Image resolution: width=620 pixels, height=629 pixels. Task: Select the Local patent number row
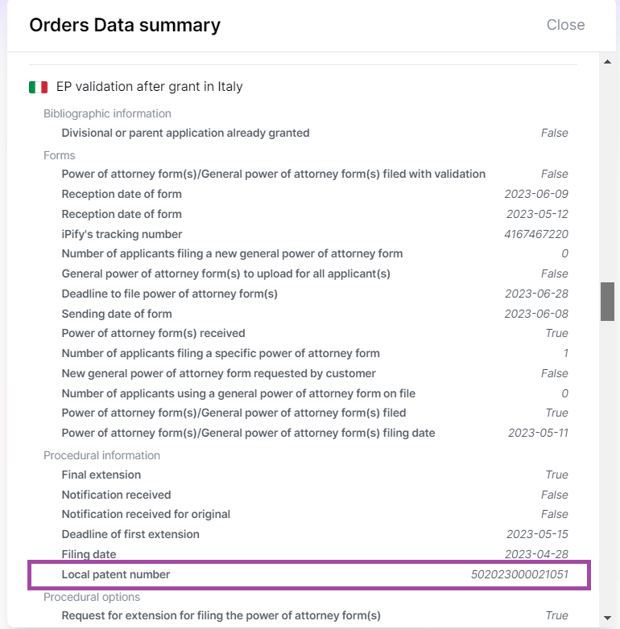(309, 575)
